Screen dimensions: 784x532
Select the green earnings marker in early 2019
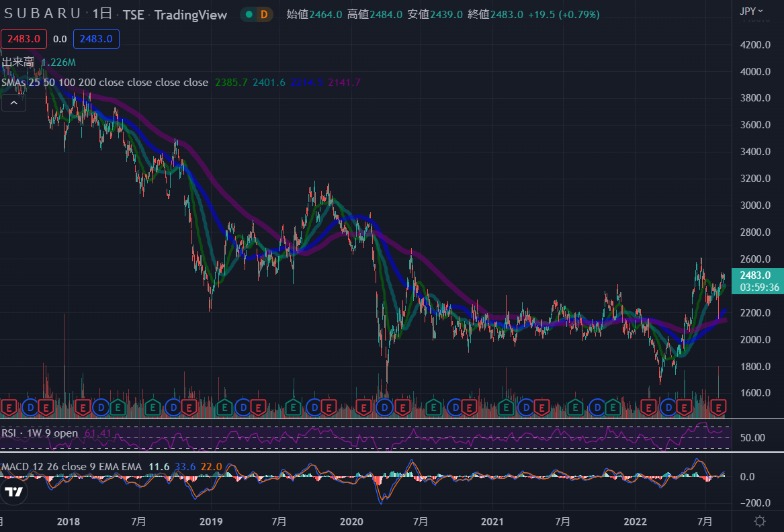click(224, 408)
